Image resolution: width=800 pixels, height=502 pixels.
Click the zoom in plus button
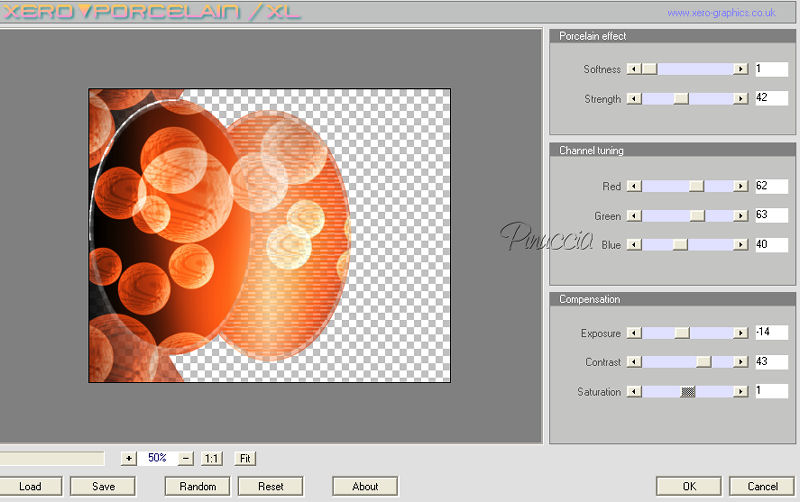click(128, 458)
